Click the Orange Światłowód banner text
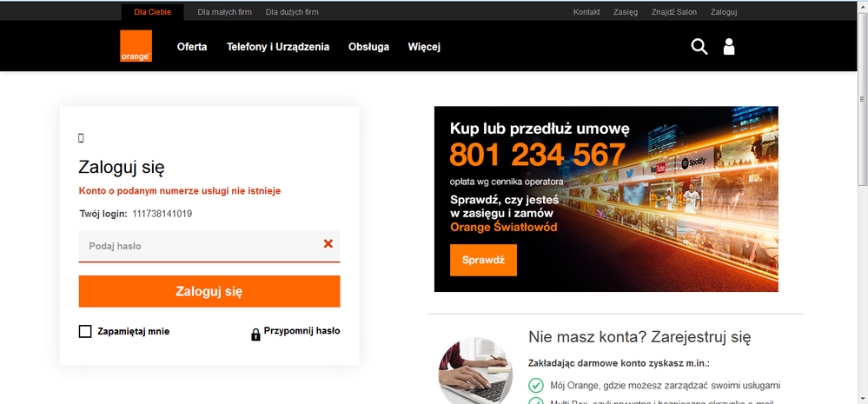This screenshot has width=868, height=404. pos(504,228)
